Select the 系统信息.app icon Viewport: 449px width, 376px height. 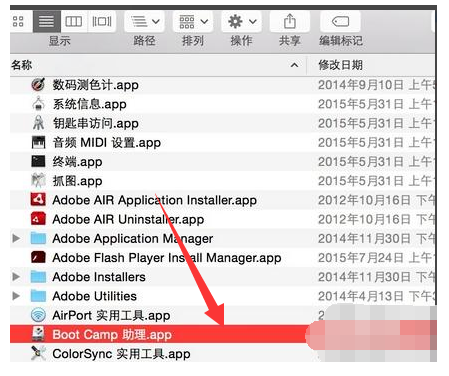coord(38,104)
